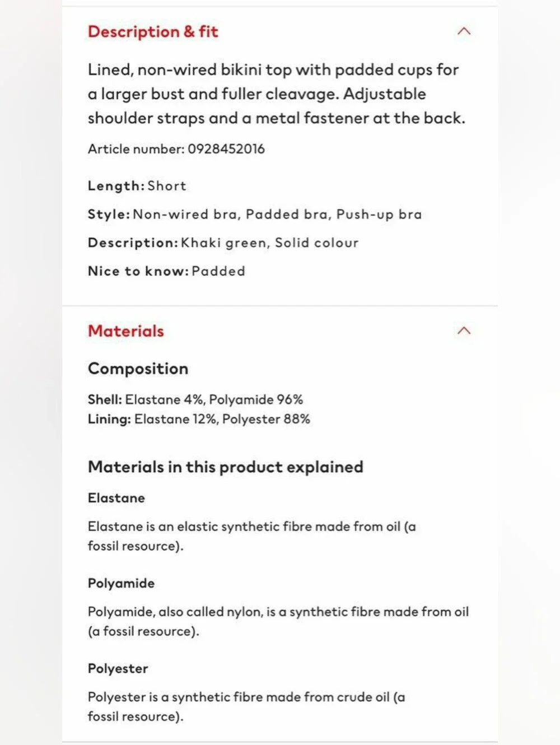Click Materials in this product explained heading

pyautogui.click(x=226, y=467)
